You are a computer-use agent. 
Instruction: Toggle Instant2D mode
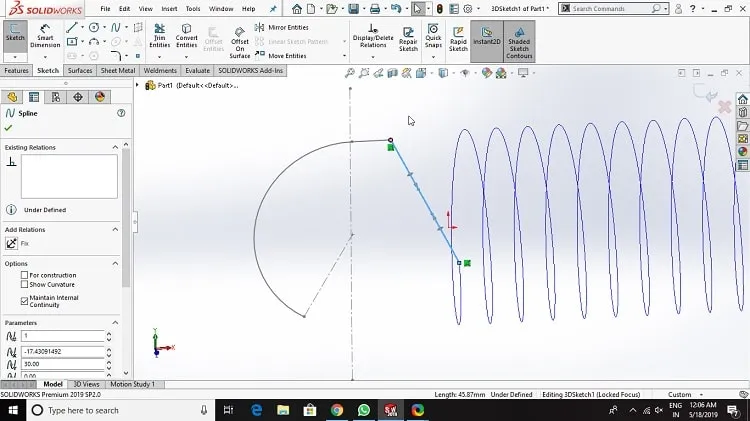486,41
